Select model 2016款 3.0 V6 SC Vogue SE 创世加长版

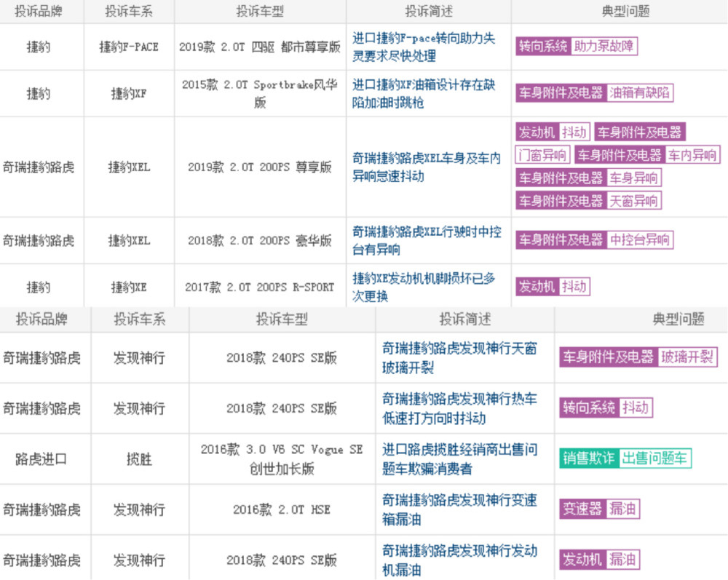coord(282,459)
